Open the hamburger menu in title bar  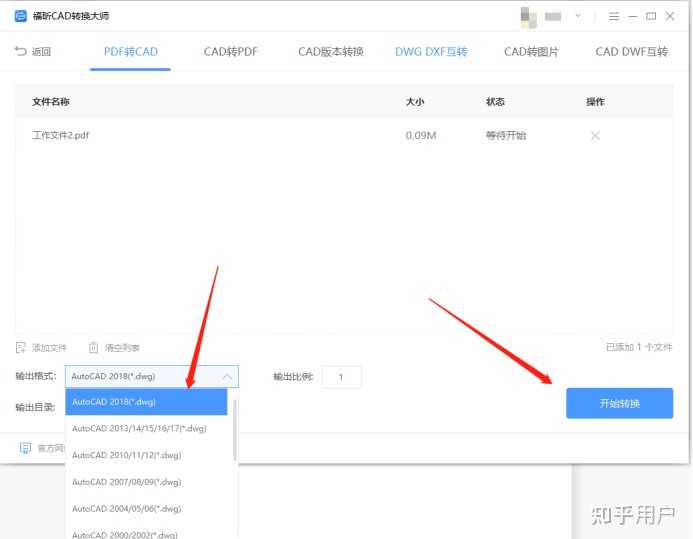613,16
